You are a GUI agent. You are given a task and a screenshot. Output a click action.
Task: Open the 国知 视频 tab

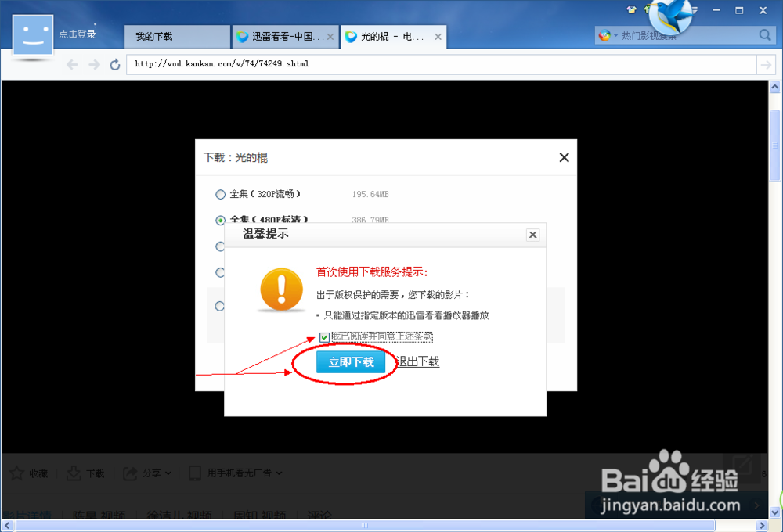[260, 515]
